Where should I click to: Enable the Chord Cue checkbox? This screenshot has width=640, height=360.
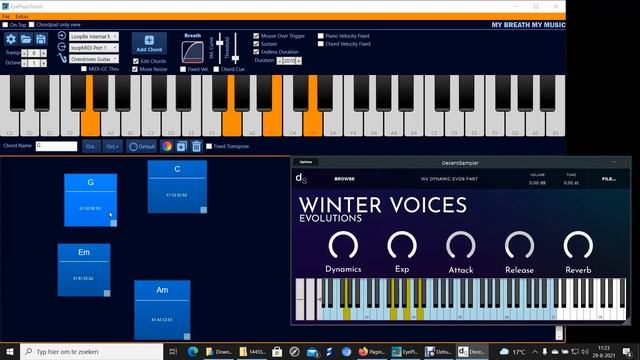[x=216, y=69]
